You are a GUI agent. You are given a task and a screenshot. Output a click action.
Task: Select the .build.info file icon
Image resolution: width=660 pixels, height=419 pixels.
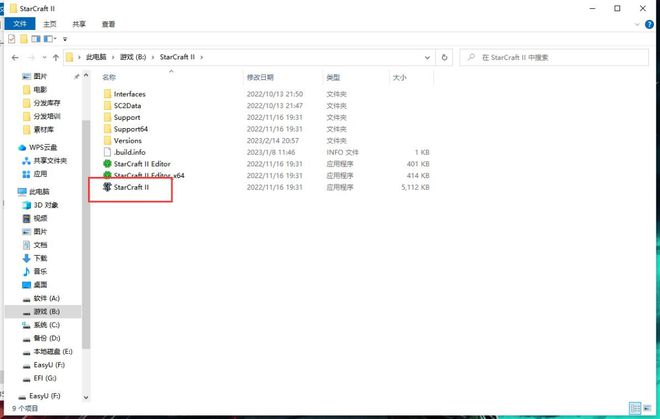107,152
